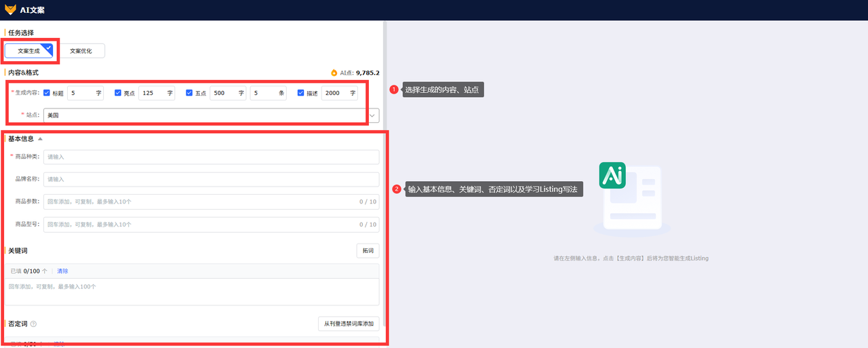This screenshot has height=348, width=868.
Task: Click the 五点 character count field showing 500
Action: tap(227, 93)
